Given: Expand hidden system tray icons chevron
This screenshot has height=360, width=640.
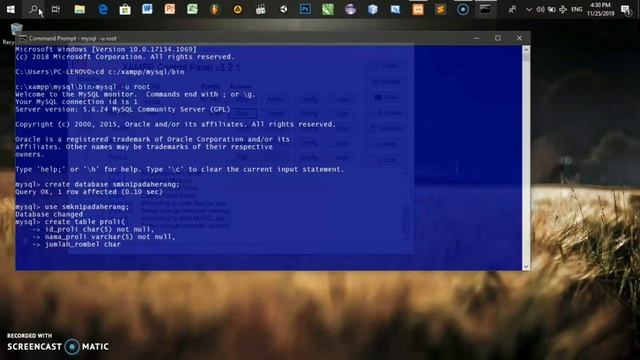Looking at the screenshot, I should pyautogui.click(x=529, y=9).
